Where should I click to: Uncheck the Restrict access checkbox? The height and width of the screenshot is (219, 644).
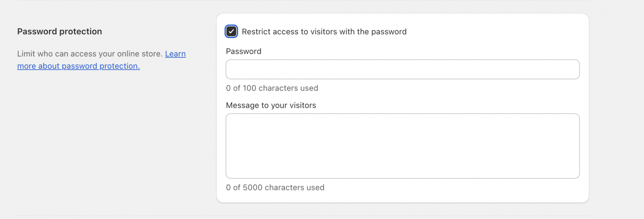pyautogui.click(x=231, y=31)
